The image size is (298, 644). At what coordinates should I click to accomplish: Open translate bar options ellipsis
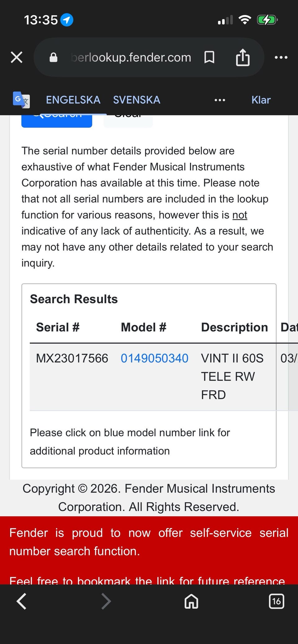220,100
